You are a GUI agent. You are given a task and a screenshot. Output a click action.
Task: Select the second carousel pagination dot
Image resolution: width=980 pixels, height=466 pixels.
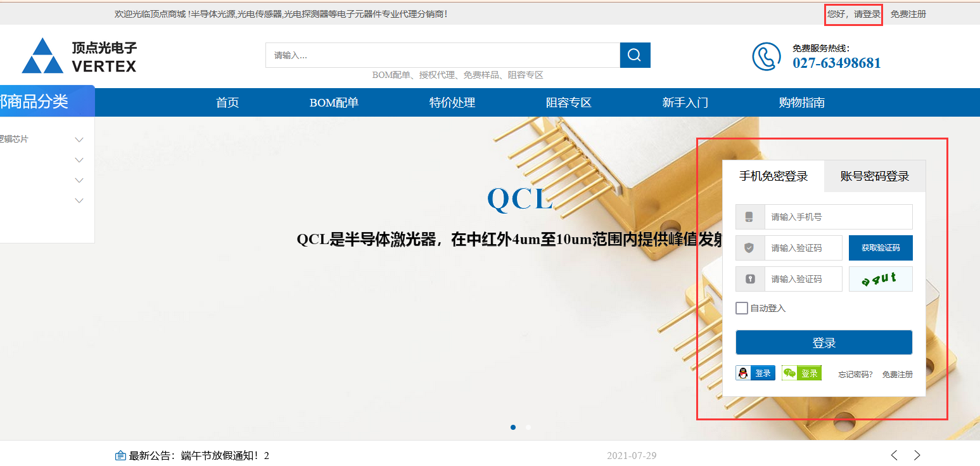click(528, 427)
